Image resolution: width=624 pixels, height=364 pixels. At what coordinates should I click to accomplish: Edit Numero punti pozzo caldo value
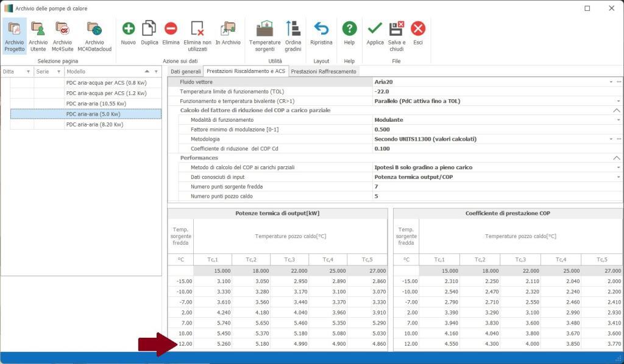click(x=497, y=197)
